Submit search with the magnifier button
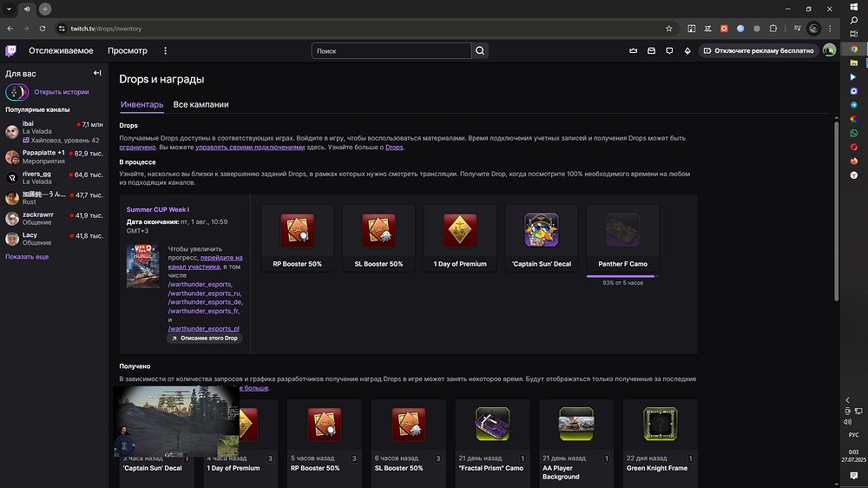This screenshot has width=868, height=488. (x=480, y=51)
